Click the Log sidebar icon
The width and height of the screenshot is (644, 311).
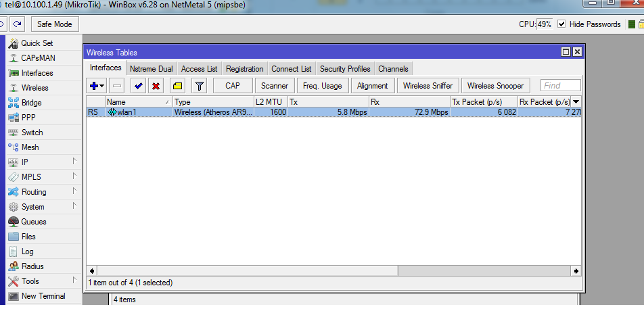(x=14, y=252)
